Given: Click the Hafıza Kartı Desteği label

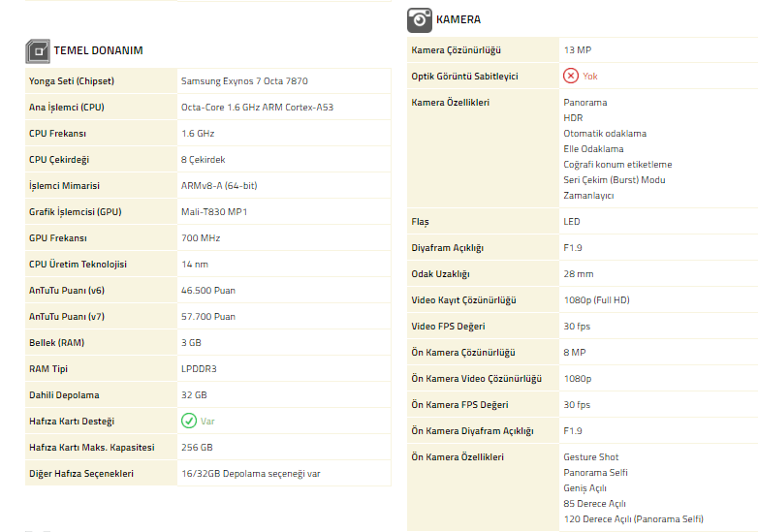Looking at the screenshot, I should [x=72, y=421].
